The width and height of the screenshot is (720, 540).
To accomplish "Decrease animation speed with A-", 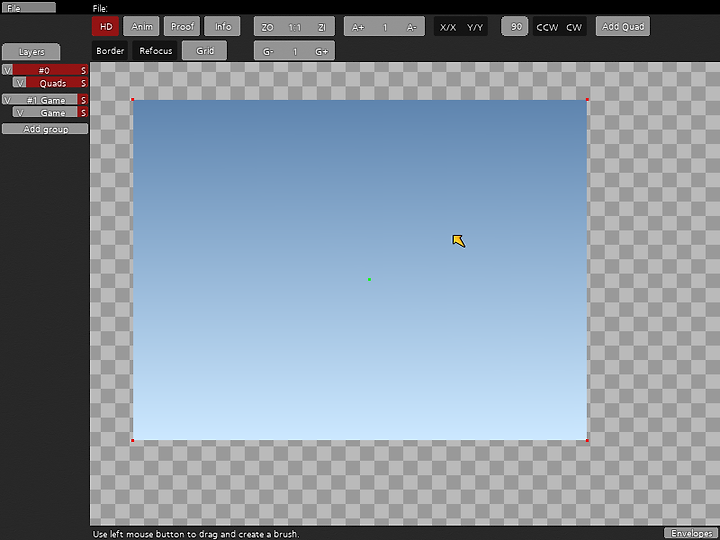I will pyautogui.click(x=411, y=27).
